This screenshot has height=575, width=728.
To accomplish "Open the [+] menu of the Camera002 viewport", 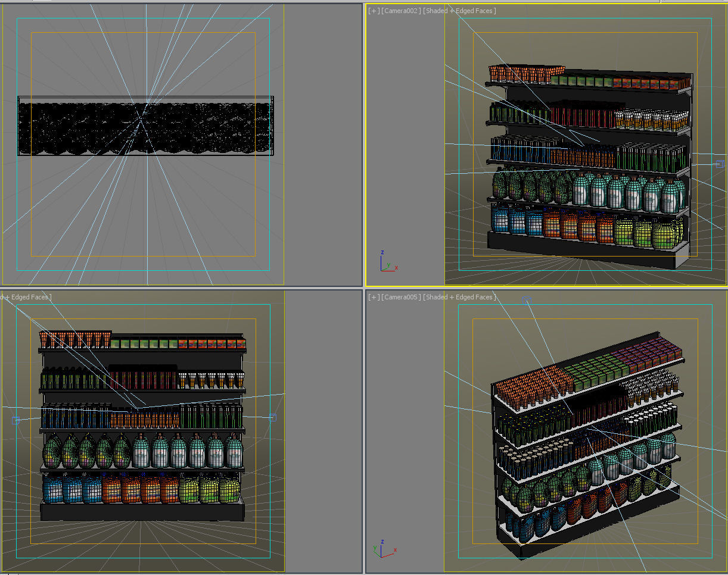I will (374, 11).
